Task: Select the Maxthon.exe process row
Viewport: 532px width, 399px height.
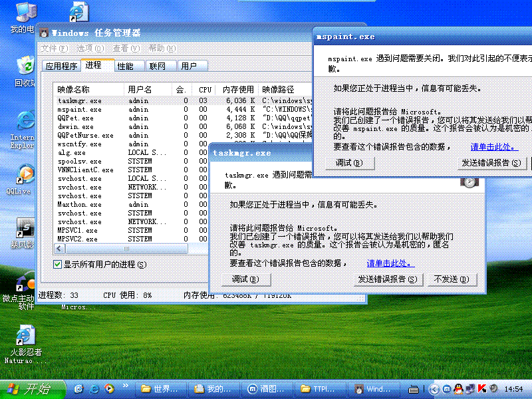Action: [x=132, y=204]
